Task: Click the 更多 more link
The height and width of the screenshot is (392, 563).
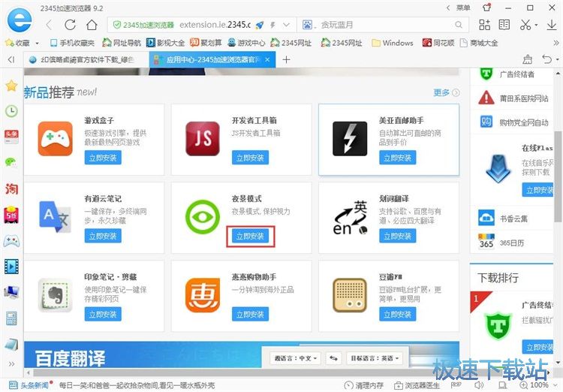Action: (x=447, y=92)
